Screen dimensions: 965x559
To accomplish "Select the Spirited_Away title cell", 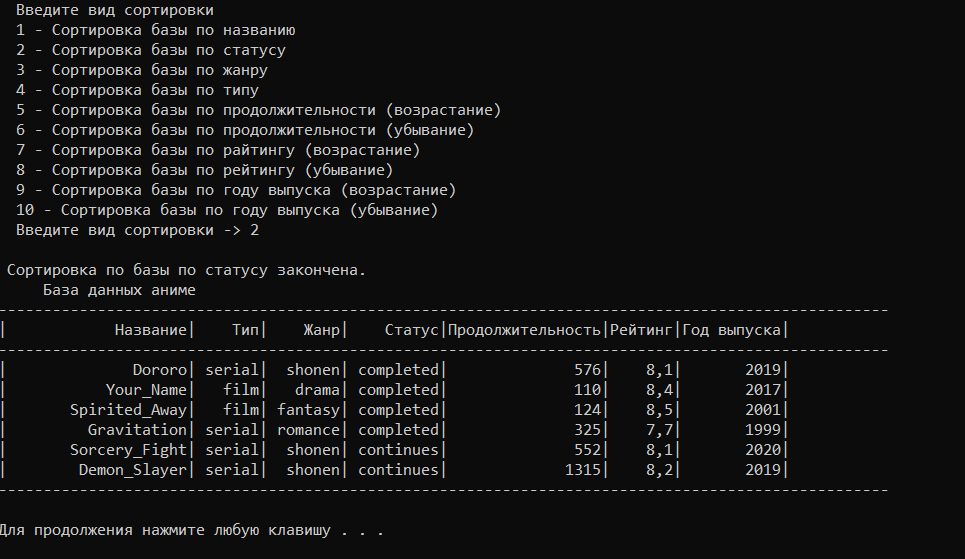I will [x=128, y=410].
